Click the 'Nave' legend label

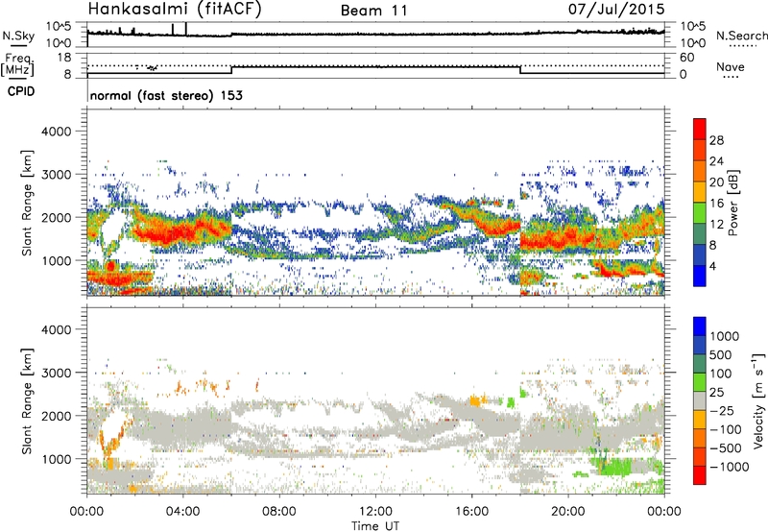coord(730,66)
